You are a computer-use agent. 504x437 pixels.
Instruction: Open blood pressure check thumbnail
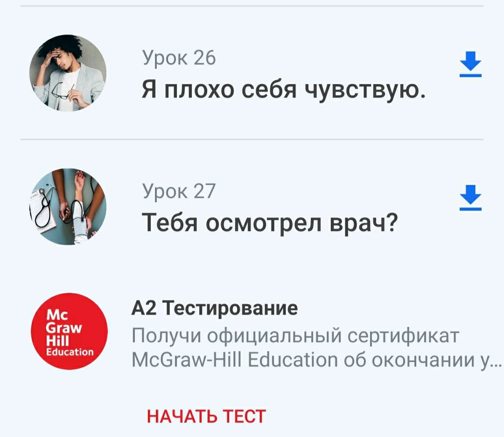pos(68,206)
